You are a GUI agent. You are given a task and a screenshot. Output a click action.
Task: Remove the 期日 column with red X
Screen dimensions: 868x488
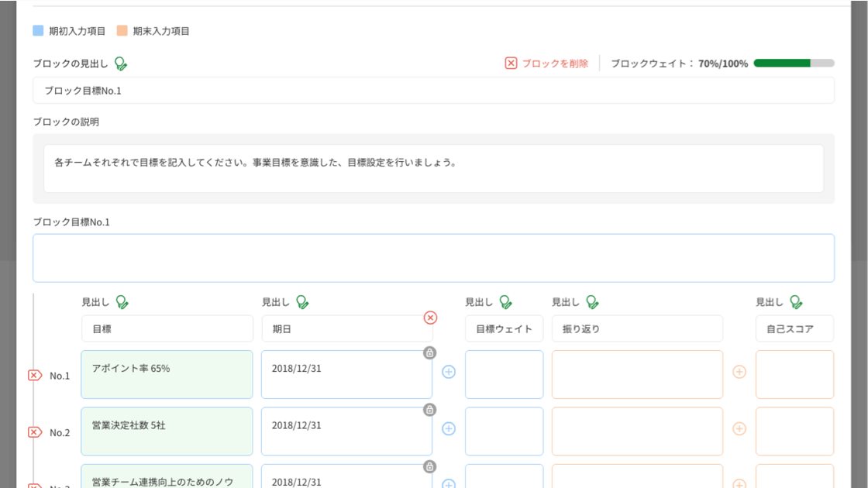[430, 318]
